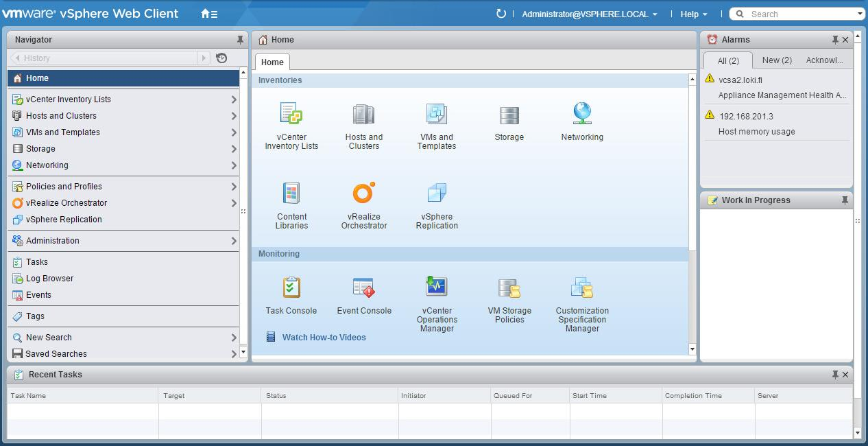
Task: Open 192.168.201.3 alarm entry
Action: [x=746, y=116]
